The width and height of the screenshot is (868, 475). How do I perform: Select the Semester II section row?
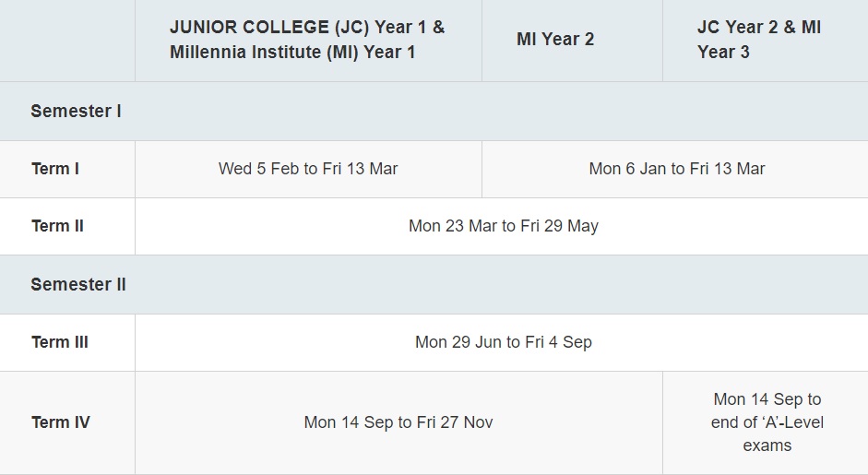tap(434, 285)
